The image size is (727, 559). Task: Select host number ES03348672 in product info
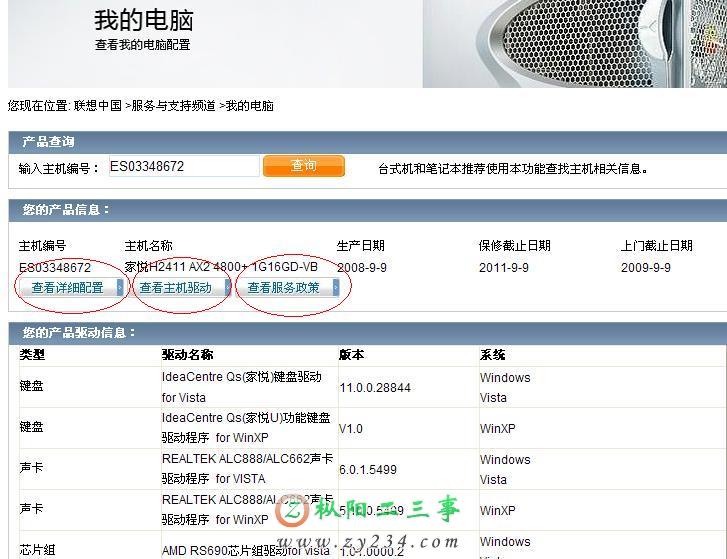pos(55,267)
